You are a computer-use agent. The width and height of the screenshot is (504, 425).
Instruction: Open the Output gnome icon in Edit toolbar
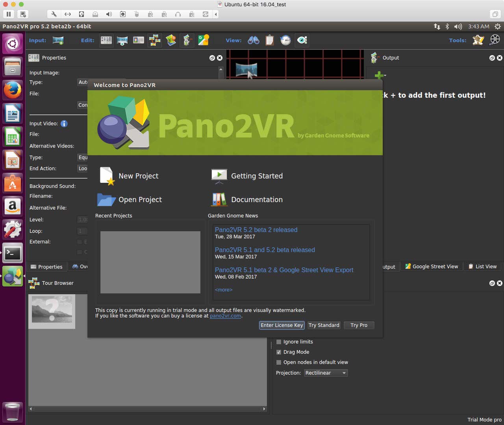187,40
